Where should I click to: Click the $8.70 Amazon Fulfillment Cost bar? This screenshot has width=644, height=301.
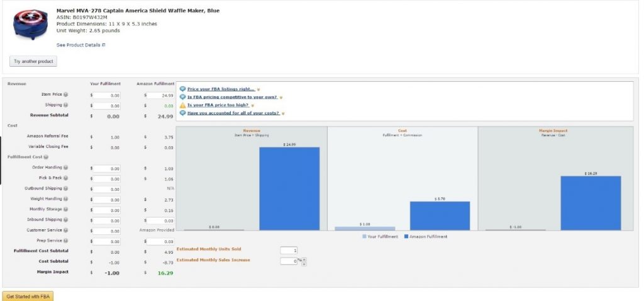[x=440, y=216]
